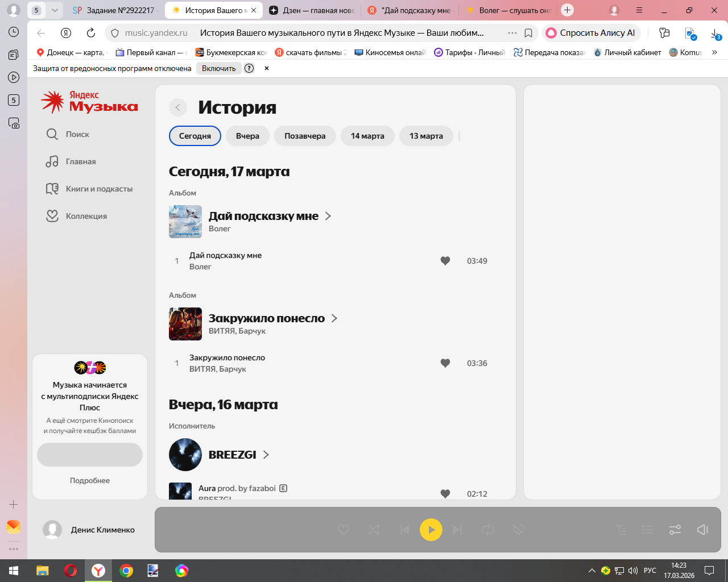Toggle repeat mode in the player bar
Screen dimensions: 728x582
(488, 530)
